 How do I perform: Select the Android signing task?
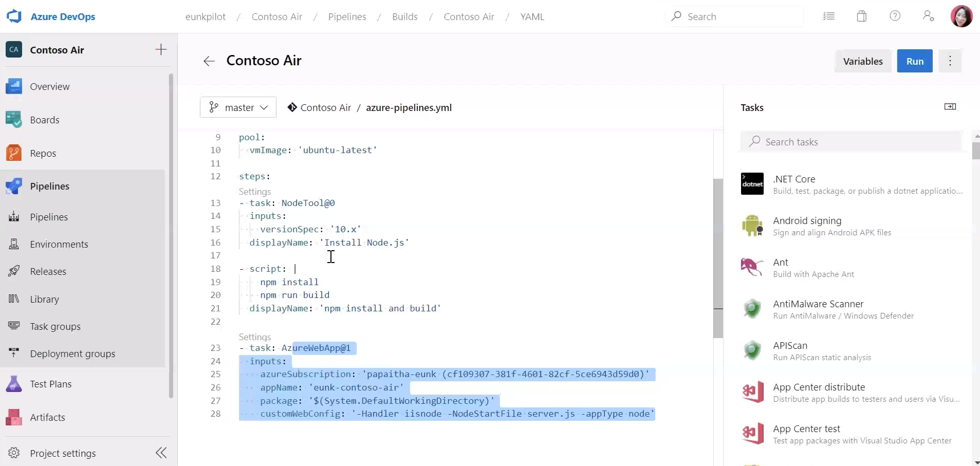click(852, 226)
